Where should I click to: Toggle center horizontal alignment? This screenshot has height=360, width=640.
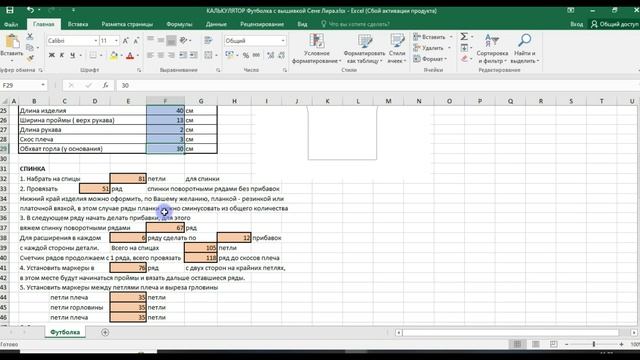click(160, 55)
